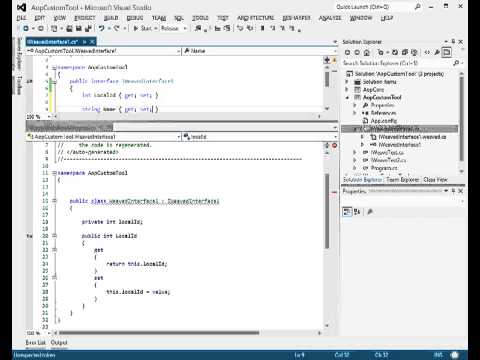This screenshot has width=480, height=360.
Task: Open the DEBUG menu
Action: coord(135,18)
